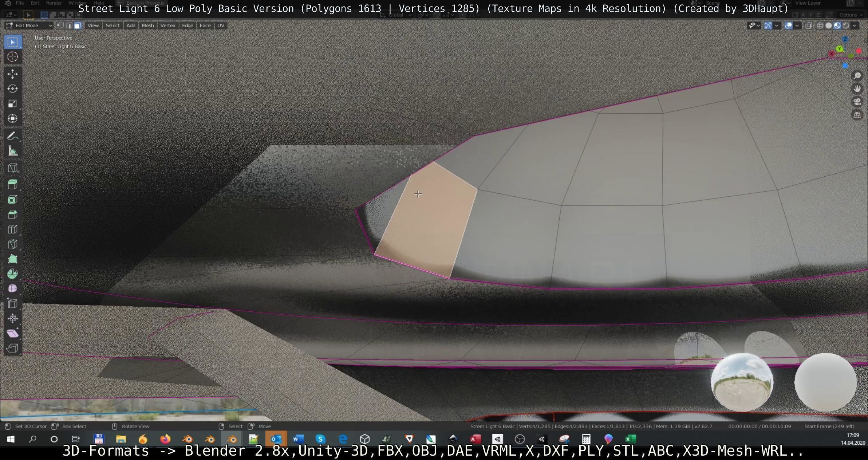Expand overlays options dropdown arrow

[797, 25]
